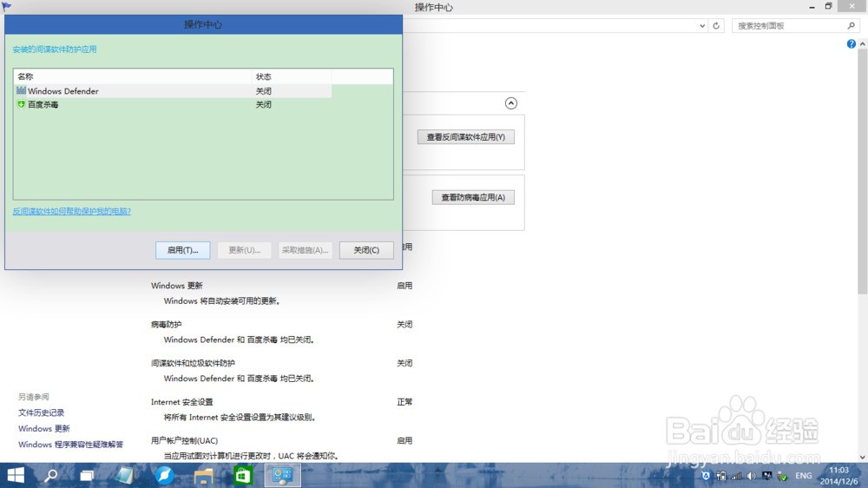Click the 状态 column header
Screen dimensions: 868x488
click(292, 76)
